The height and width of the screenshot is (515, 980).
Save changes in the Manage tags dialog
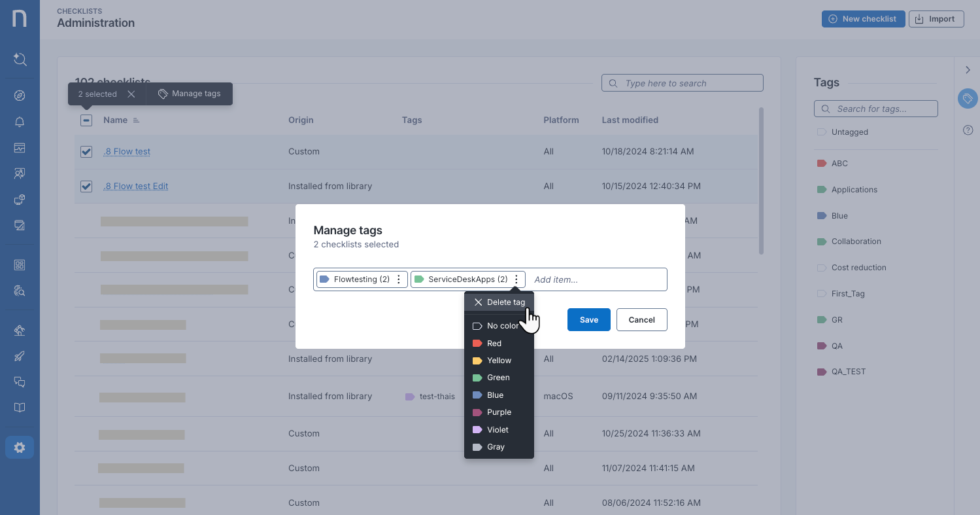pyautogui.click(x=588, y=319)
